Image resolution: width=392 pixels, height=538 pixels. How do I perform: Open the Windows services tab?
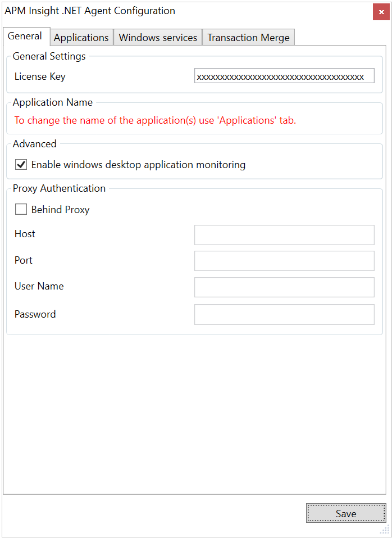coord(158,37)
